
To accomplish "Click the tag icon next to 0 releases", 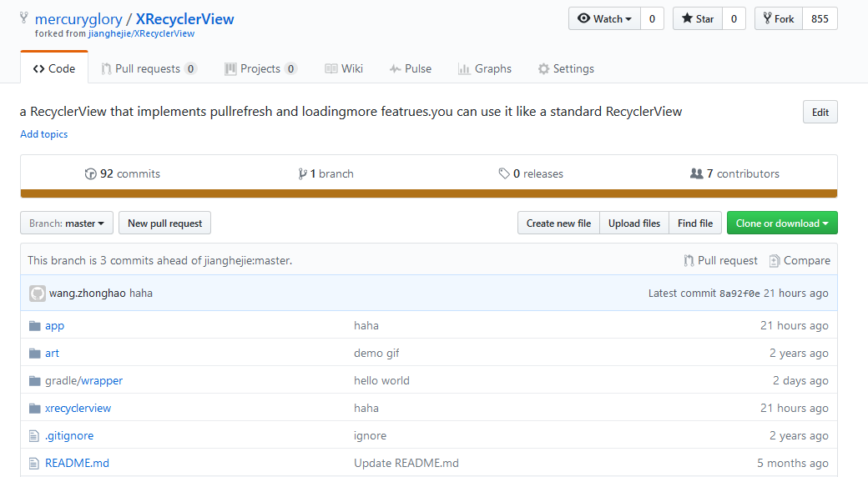I will [504, 173].
